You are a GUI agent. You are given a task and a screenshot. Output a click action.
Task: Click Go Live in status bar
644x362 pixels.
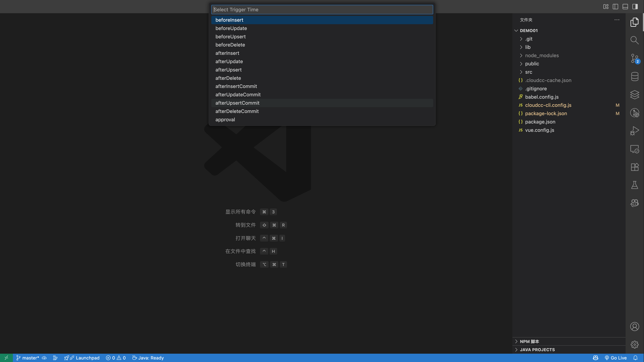[x=615, y=358]
